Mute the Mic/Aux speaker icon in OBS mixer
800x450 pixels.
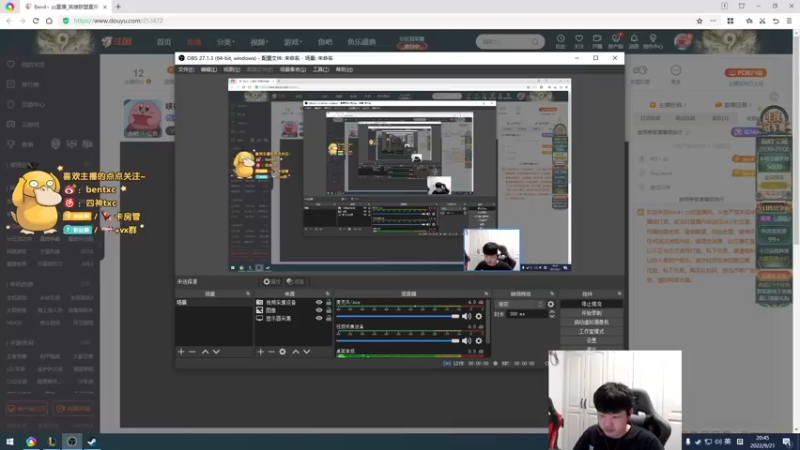pos(466,316)
